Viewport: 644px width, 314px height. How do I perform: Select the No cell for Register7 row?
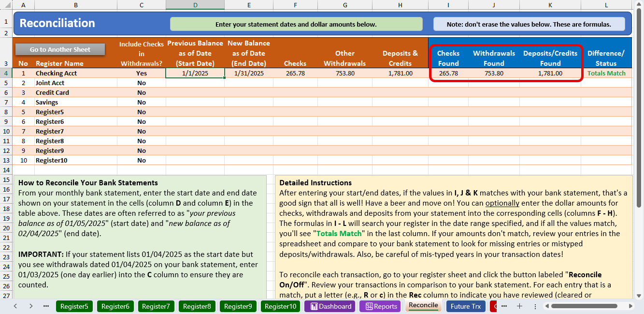pos(142,131)
